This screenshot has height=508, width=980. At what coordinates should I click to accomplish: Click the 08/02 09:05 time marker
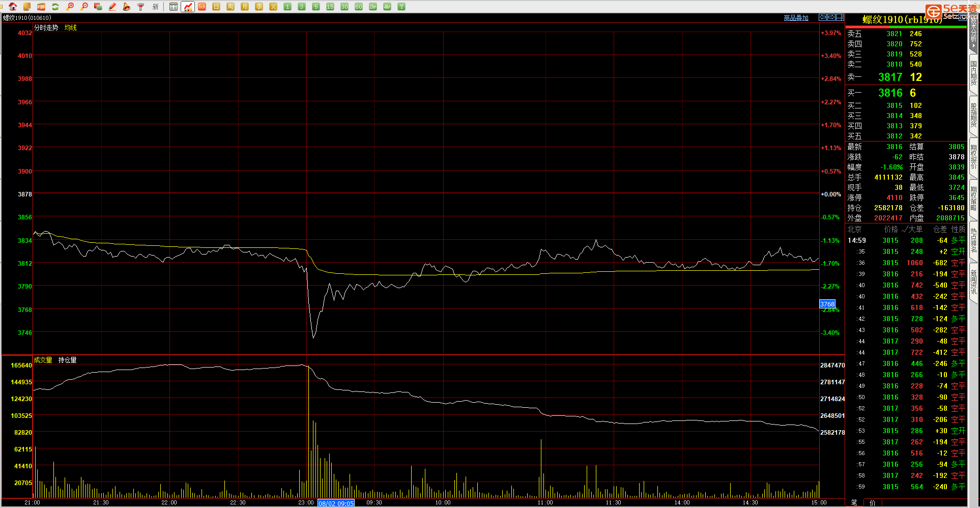click(336, 503)
